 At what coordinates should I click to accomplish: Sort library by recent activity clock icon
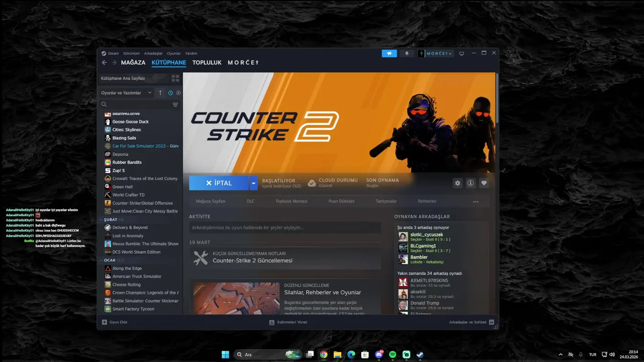[x=171, y=93]
